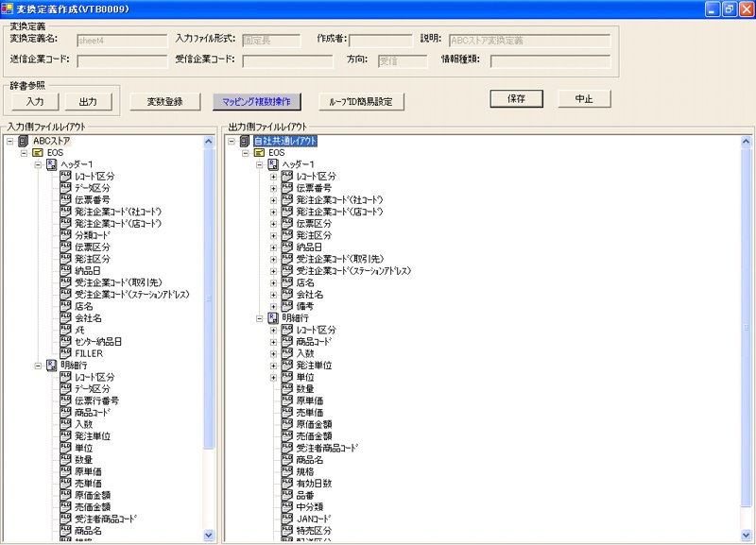
Task: Collapse 明細行 node in input layout tree
Action: pos(38,366)
